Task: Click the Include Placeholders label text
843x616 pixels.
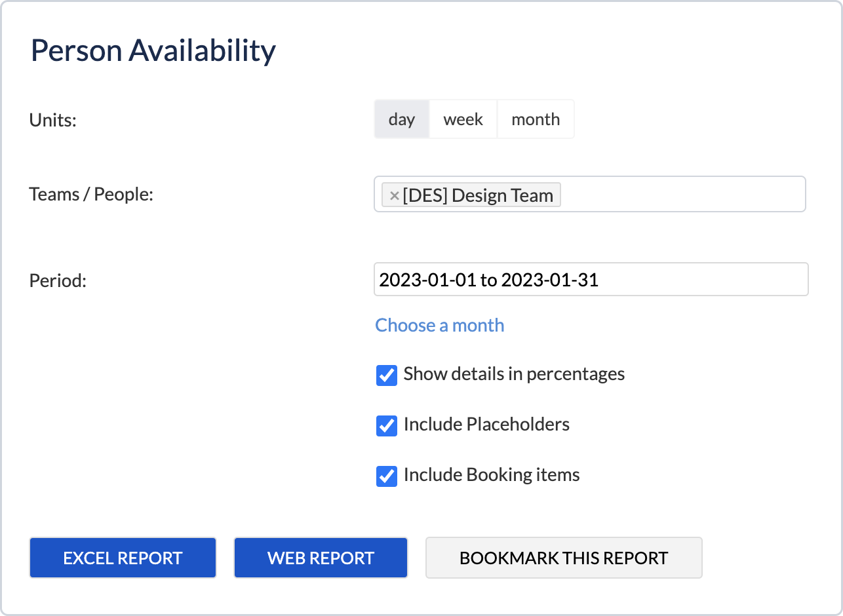Action: [486, 425]
